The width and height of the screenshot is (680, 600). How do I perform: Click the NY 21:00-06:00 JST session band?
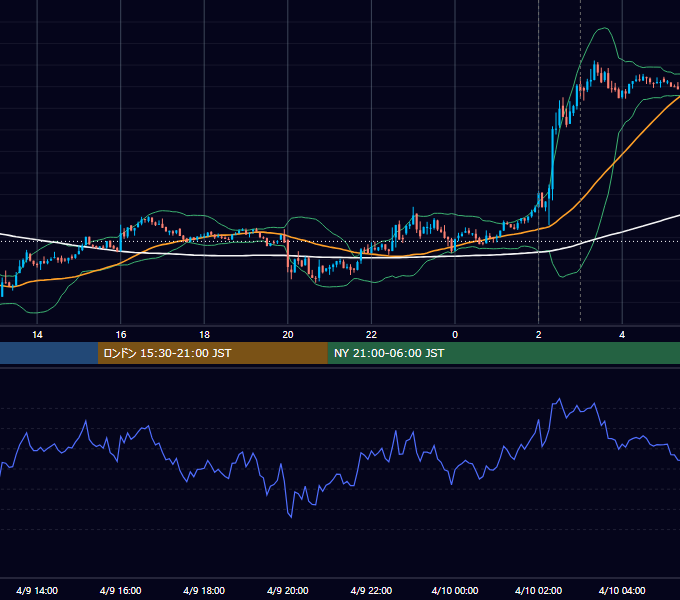pos(503,353)
